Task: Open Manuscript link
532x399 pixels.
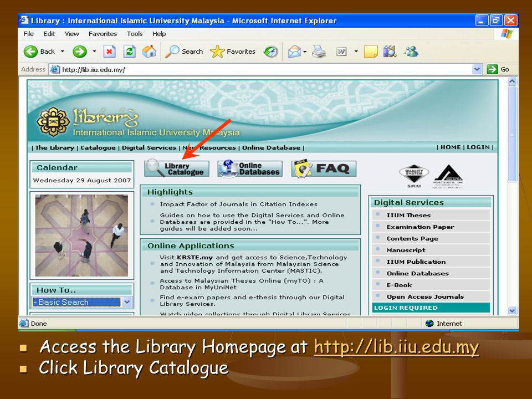Action: click(406, 250)
